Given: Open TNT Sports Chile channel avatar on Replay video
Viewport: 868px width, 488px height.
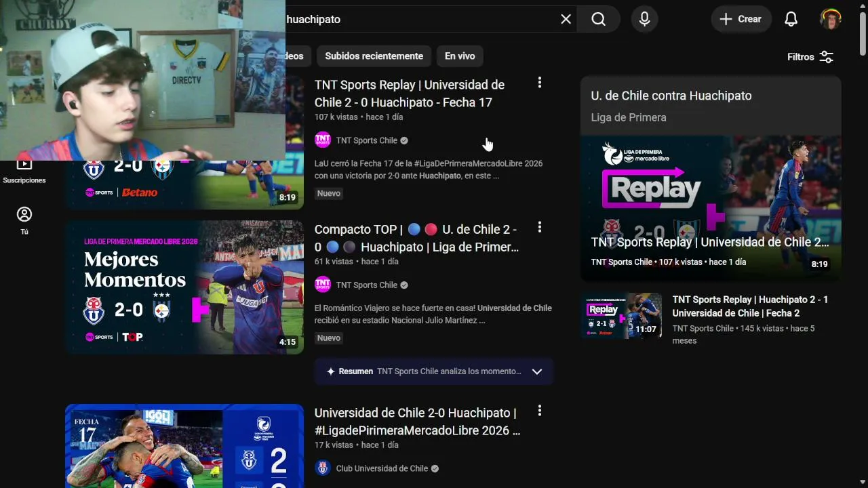Looking at the screenshot, I should pyautogui.click(x=323, y=140).
